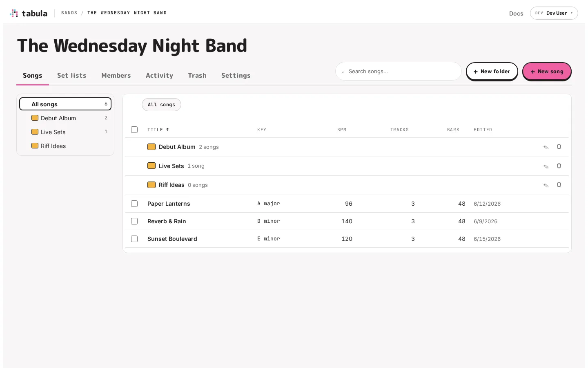
Task: Open the Docs link
Action: point(516,13)
